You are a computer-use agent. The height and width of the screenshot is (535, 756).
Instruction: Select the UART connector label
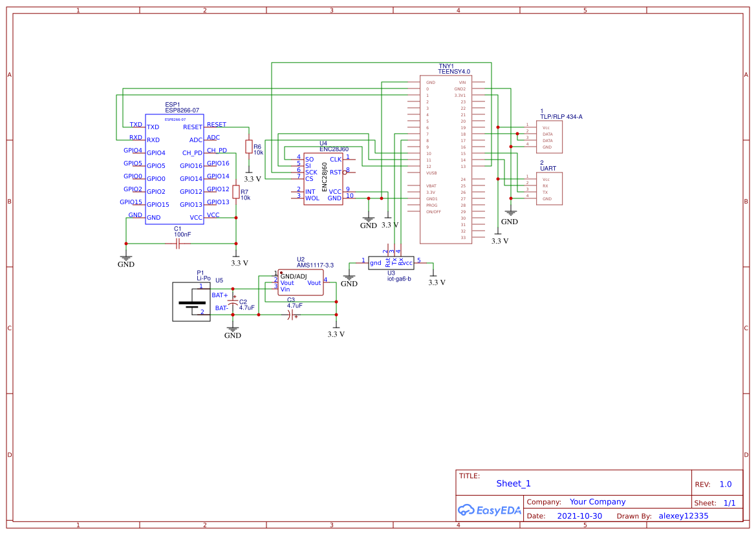click(548, 169)
